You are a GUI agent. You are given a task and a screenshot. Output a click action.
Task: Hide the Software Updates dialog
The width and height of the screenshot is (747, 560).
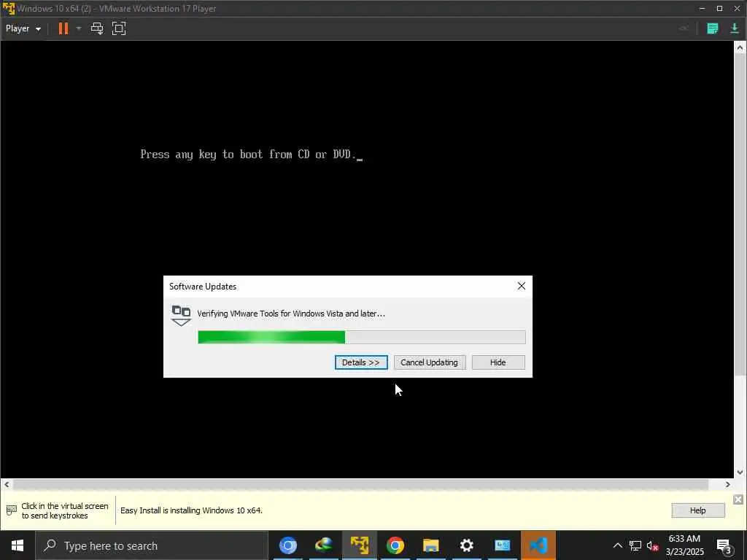tap(498, 362)
